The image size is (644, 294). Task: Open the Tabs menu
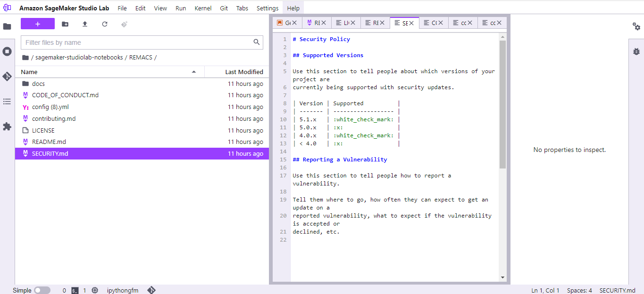pos(242,8)
